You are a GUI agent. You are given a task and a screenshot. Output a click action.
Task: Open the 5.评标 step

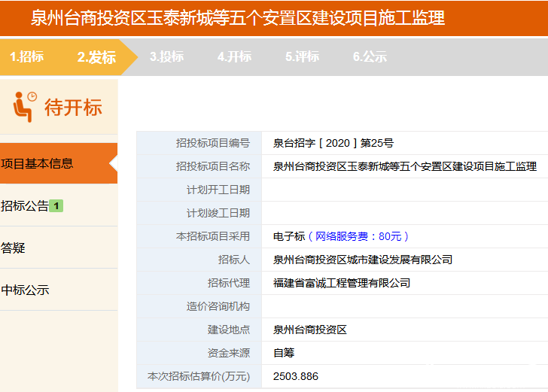pyautogui.click(x=303, y=56)
